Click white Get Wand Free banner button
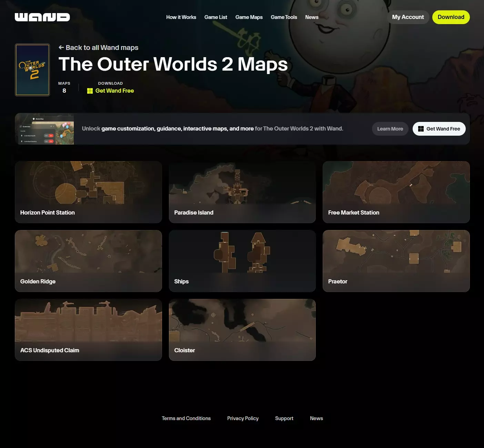 (x=439, y=129)
